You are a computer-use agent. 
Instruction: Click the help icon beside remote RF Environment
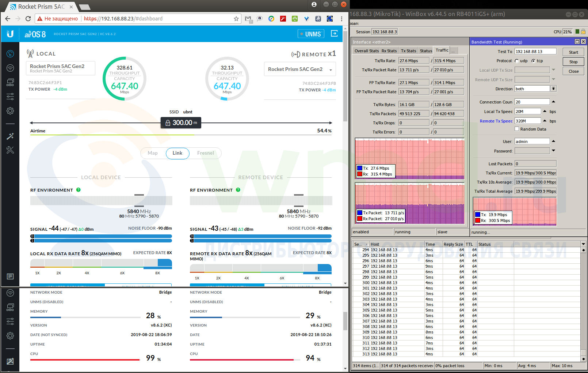click(238, 190)
